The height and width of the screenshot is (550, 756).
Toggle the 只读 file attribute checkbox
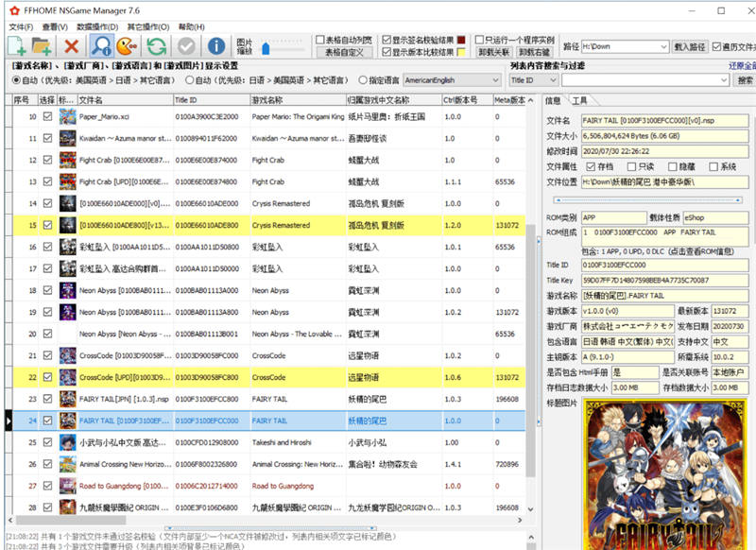coord(631,166)
